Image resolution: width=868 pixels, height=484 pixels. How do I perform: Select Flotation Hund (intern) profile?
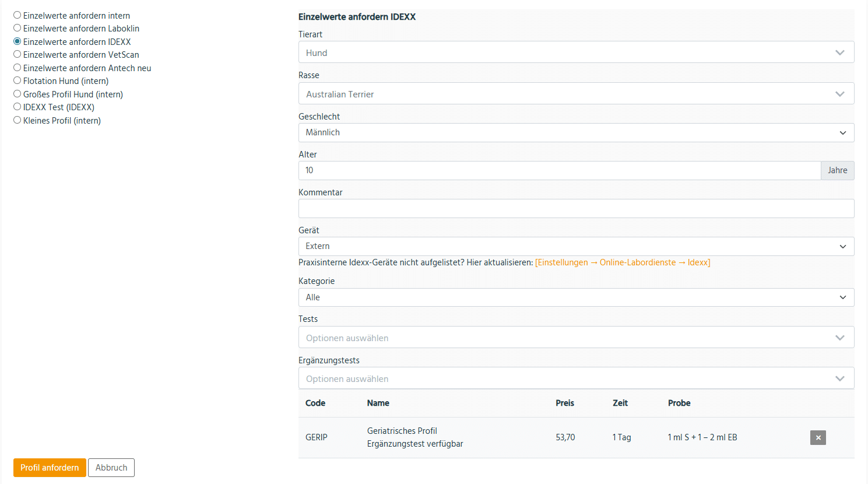coord(17,80)
